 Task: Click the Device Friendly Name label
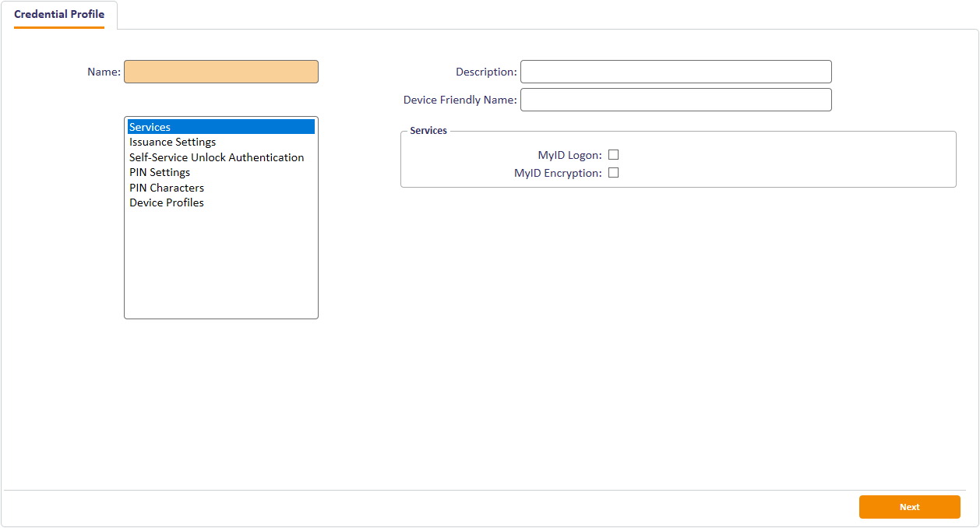click(460, 100)
